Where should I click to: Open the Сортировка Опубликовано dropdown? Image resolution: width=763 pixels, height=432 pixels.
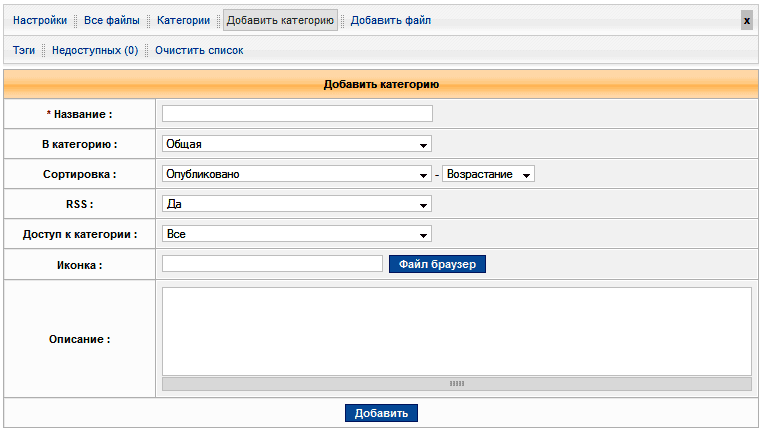(x=297, y=174)
